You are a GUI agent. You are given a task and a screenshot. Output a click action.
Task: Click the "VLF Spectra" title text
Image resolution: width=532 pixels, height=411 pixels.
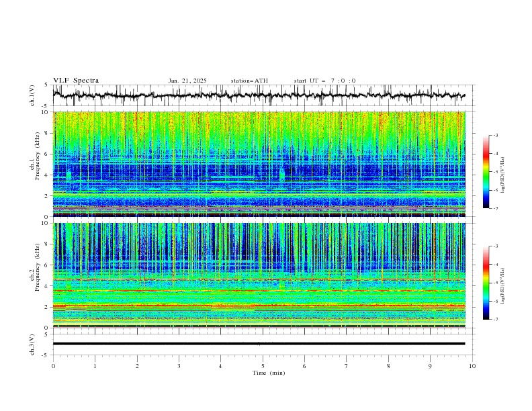point(76,81)
